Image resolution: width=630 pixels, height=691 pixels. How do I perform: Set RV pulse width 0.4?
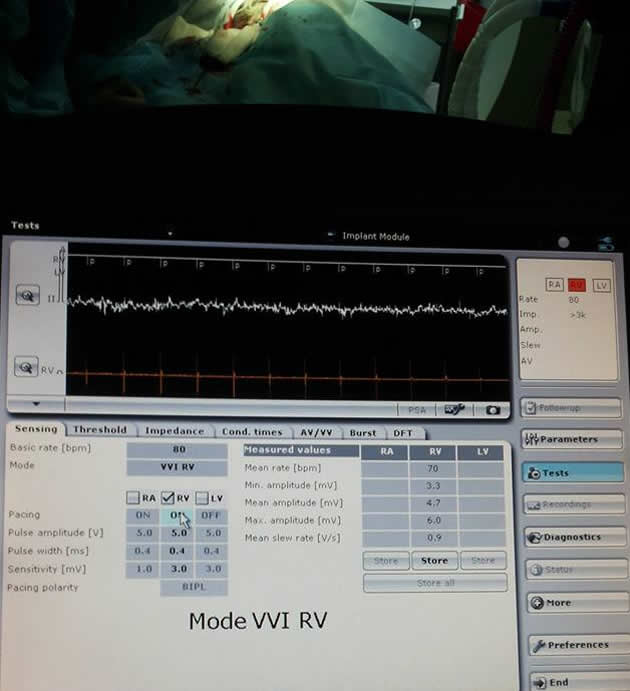(x=177, y=551)
